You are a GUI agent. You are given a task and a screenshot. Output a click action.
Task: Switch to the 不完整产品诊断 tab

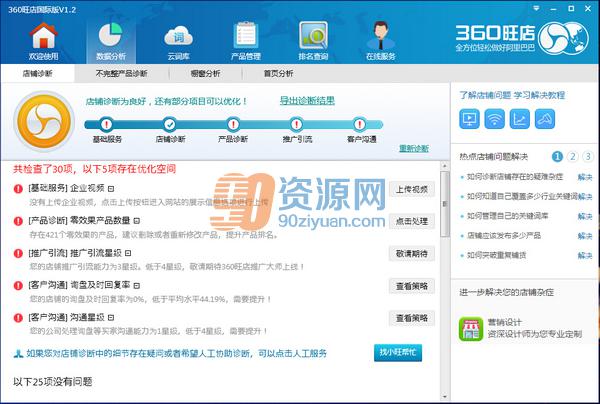click(x=121, y=73)
